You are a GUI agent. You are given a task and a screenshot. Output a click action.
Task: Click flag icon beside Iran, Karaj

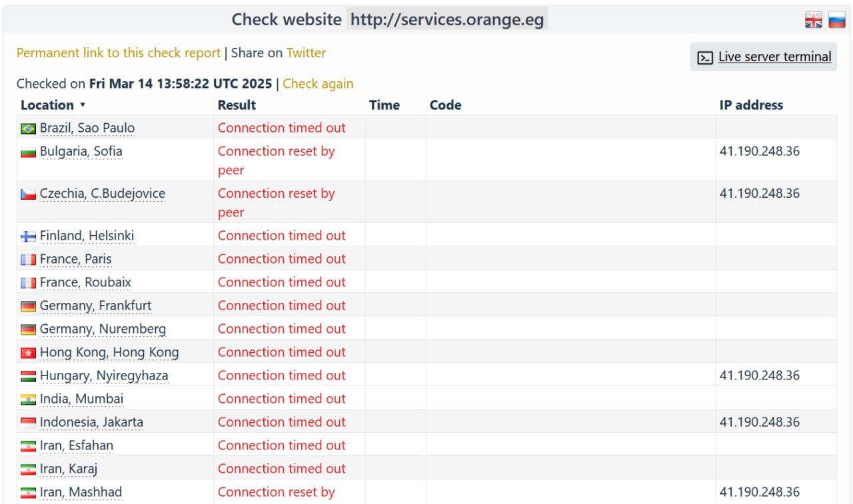pos(28,469)
